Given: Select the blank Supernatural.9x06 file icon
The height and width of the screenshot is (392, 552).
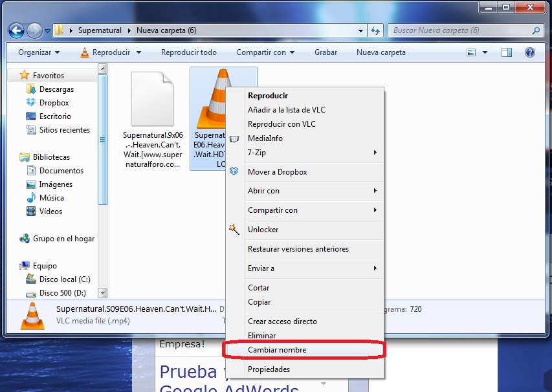Looking at the screenshot, I should click(x=152, y=99).
